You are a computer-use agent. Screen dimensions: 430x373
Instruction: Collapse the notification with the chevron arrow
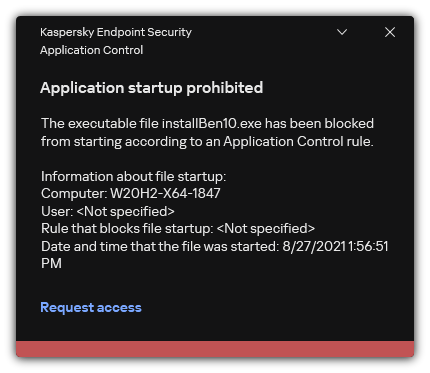(342, 32)
